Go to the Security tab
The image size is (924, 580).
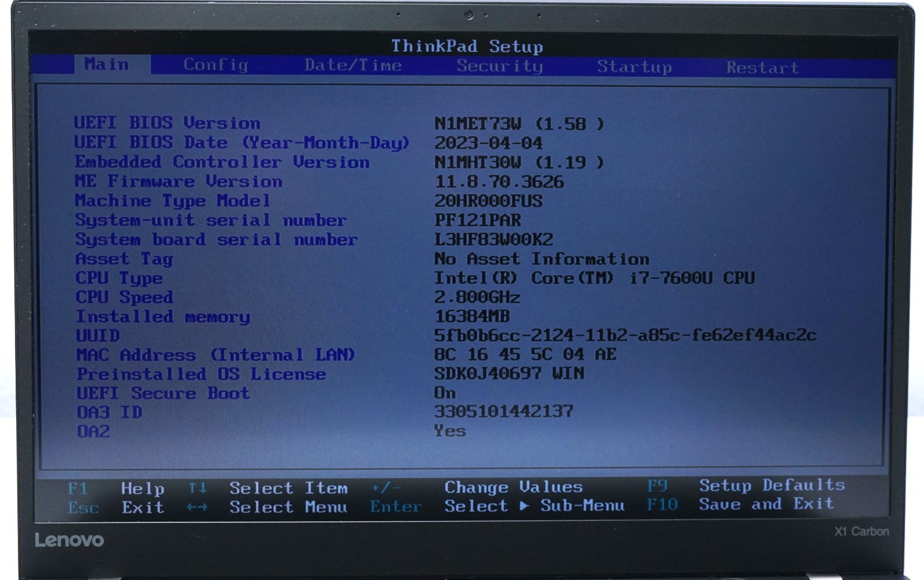(x=500, y=66)
